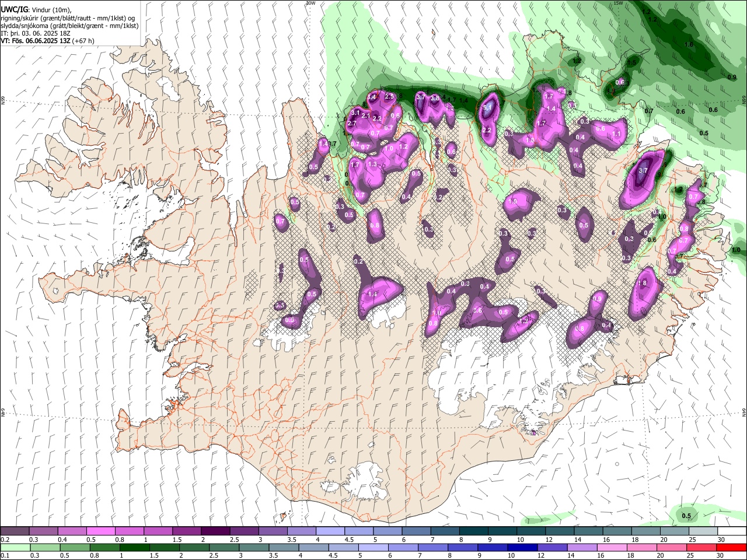The height and width of the screenshot is (560, 747).
Task: Click the 'UWC/IG: Vindur (10m)' title line
Action: point(36,10)
